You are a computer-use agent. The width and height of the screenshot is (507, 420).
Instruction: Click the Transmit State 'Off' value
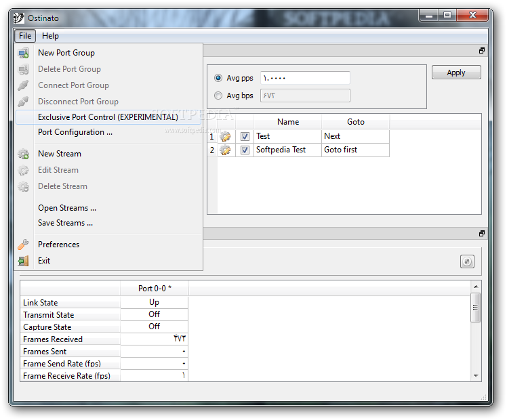tap(155, 314)
